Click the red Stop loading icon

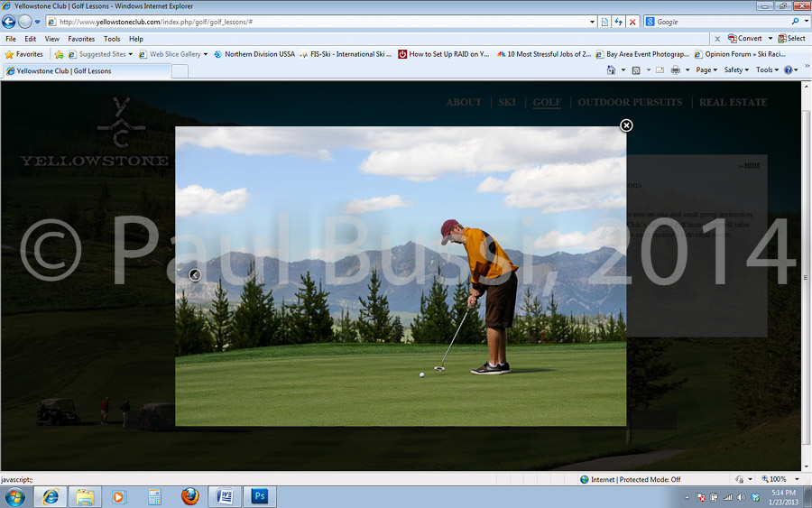(x=632, y=22)
